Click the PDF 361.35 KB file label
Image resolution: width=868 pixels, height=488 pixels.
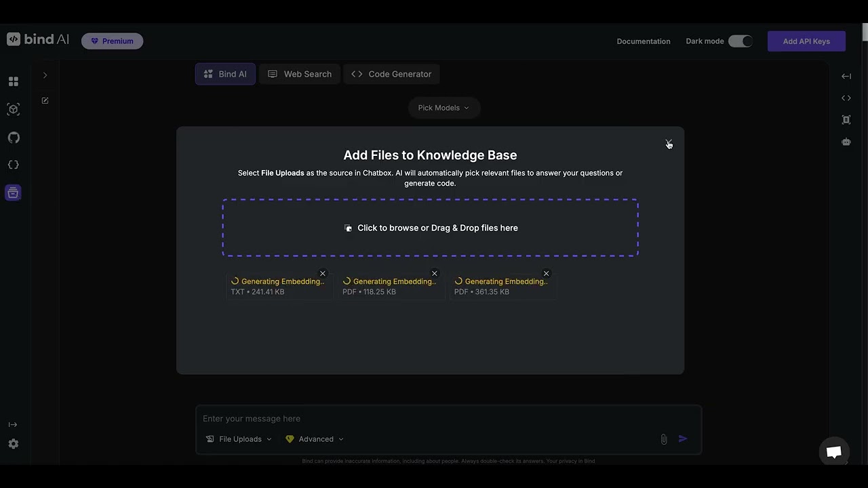[481, 292]
